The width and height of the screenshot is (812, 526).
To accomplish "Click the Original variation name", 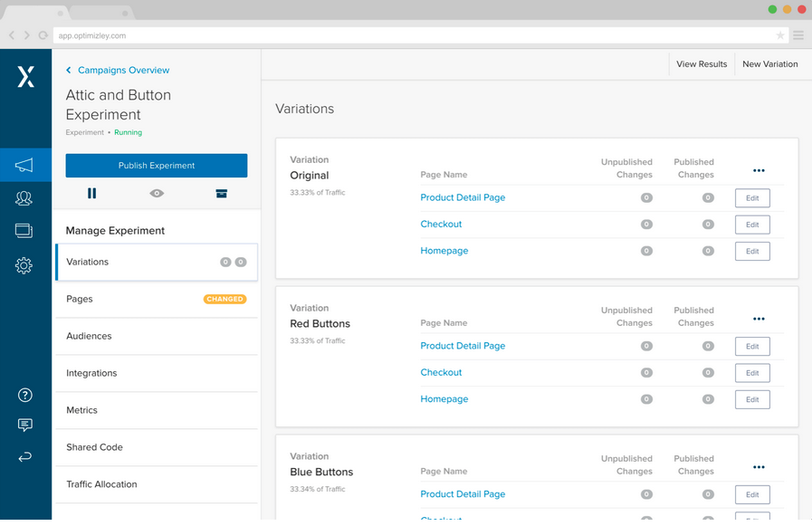I will 310,176.
